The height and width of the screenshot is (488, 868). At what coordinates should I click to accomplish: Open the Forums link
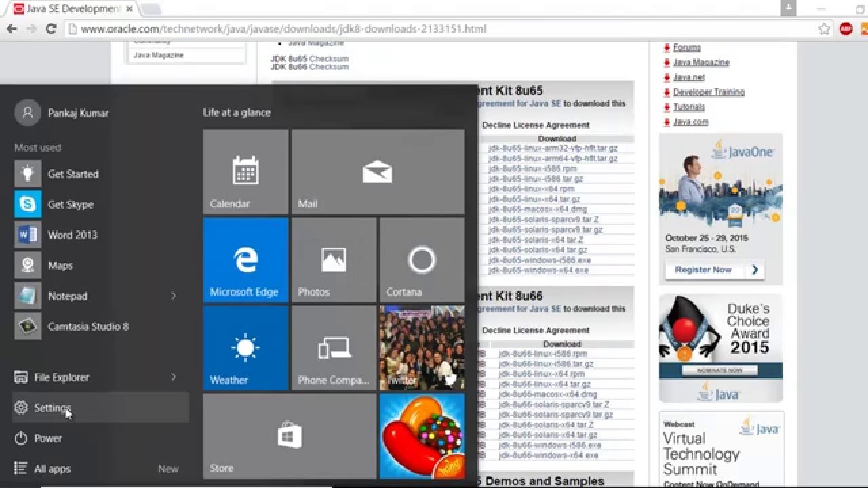click(687, 47)
